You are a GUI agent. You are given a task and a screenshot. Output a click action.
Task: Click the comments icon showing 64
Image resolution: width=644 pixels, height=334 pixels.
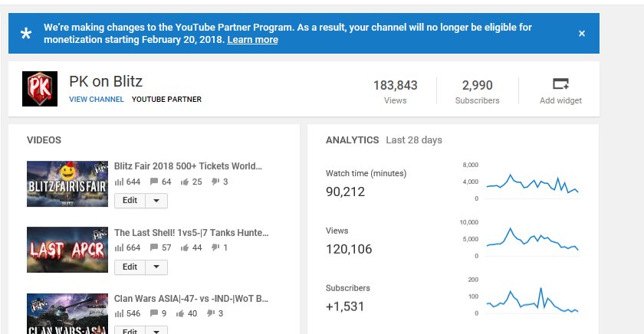pos(154,182)
